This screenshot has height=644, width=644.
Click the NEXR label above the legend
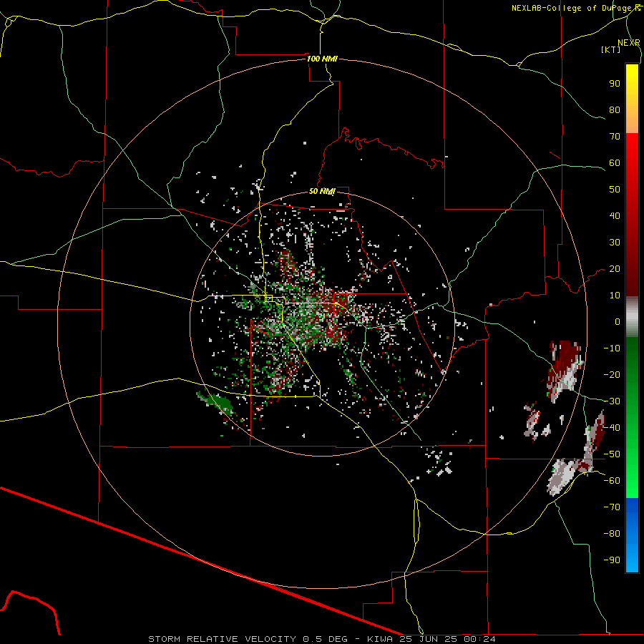(629, 43)
